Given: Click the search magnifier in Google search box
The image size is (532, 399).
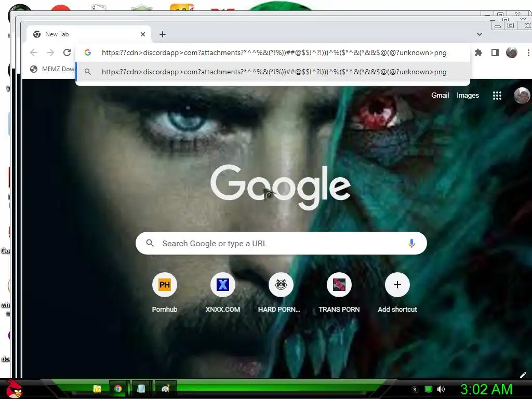Looking at the screenshot, I should pos(150,243).
